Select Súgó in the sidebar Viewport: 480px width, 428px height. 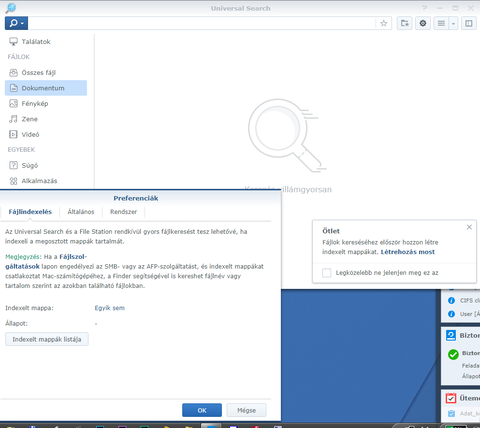46,165
